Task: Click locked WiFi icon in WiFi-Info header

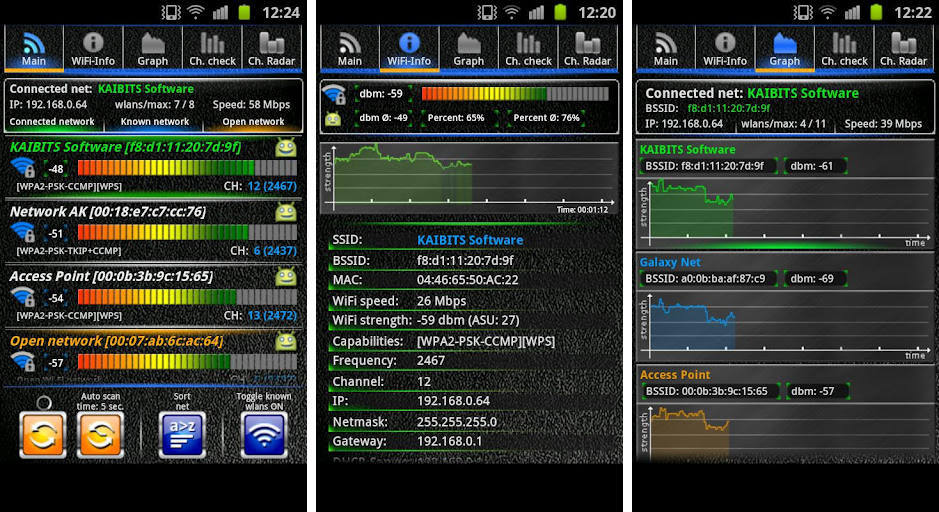Action: [334, 94]
